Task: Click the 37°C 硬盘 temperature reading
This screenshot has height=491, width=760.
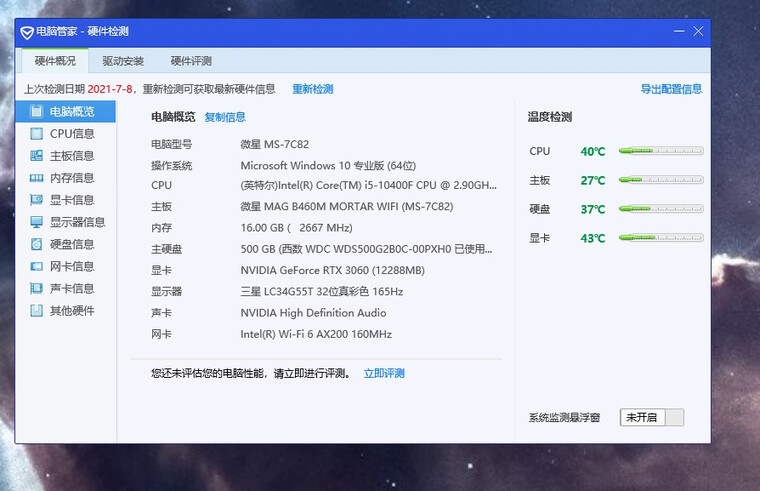Action: coord(593,209)
